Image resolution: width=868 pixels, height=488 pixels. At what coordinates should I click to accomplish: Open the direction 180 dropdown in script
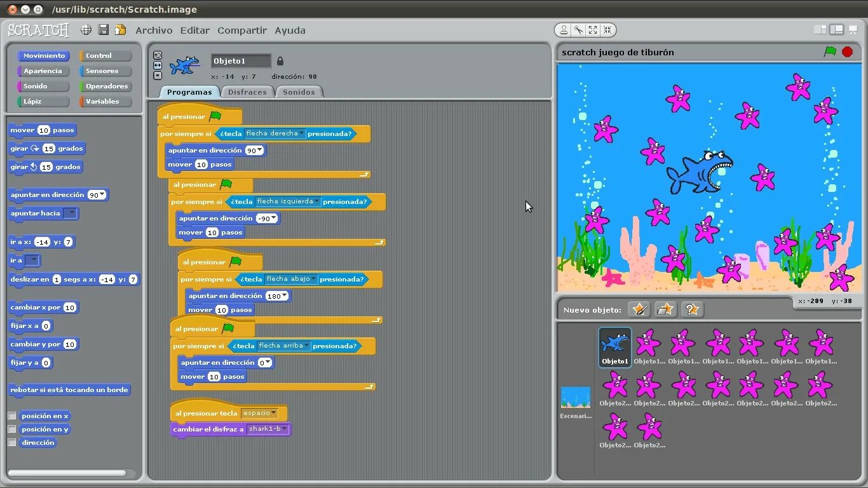tap(277, 295)
